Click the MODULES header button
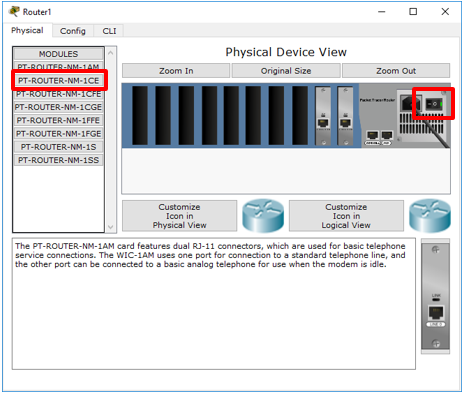 click(x=59, y=54)
